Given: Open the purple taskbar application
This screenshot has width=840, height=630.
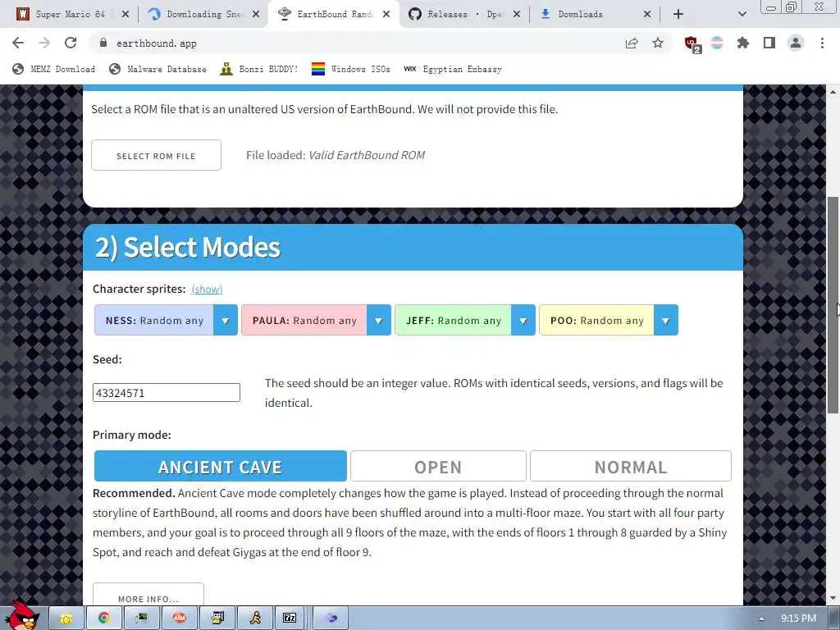Looking at the screenshot, I should pos(331,619).
